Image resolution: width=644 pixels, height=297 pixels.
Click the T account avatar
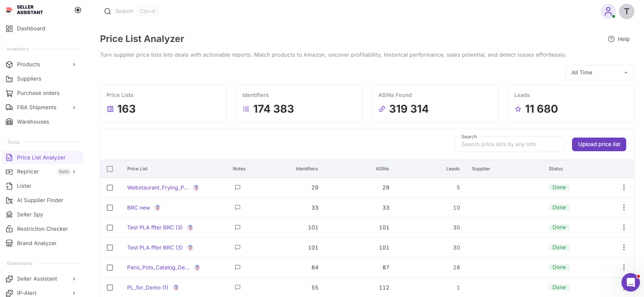click(627, 12)
